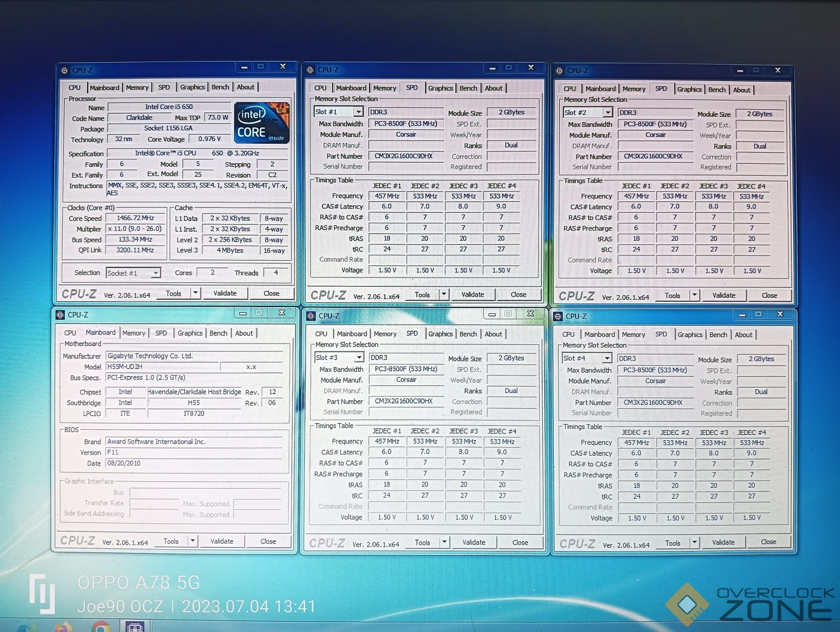Click the CPU-Z title icon in the Core i5 650 window
840x632 pixels.
[65, 70]
